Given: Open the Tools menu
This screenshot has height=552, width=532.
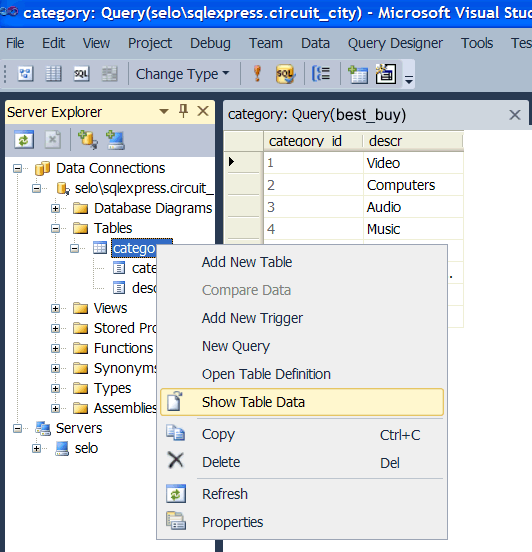Looking at the screenshot, I should [x=477, y=43].
